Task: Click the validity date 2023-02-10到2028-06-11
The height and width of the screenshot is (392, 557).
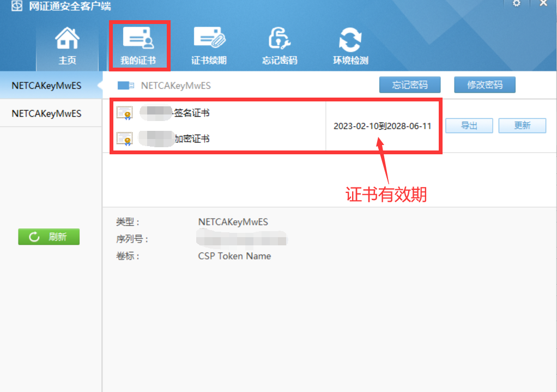Action: [x=382, y=126]
